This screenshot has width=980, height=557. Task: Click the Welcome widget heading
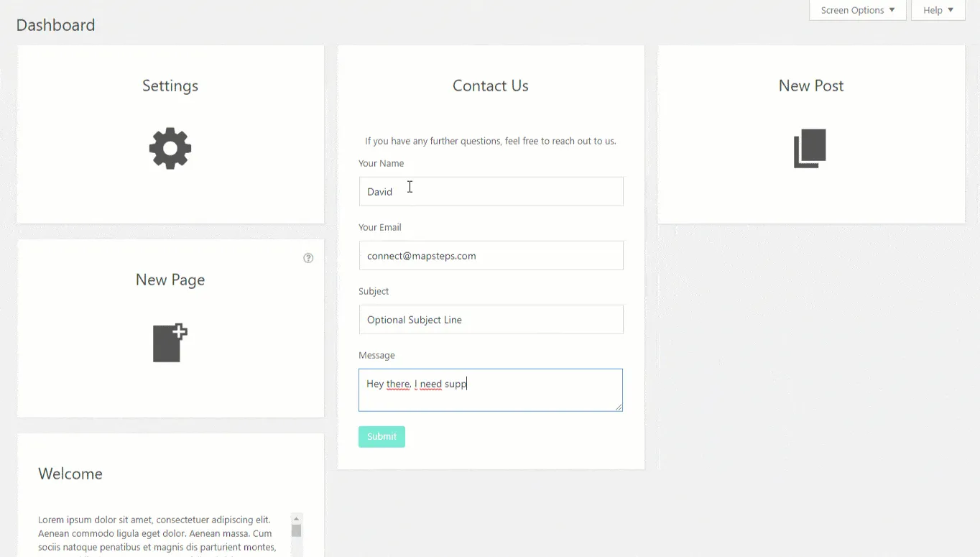[x=70, y=474]
